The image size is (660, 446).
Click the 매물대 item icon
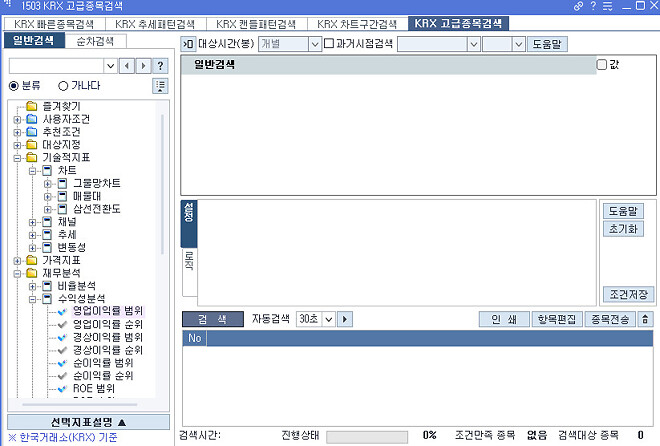62,196
